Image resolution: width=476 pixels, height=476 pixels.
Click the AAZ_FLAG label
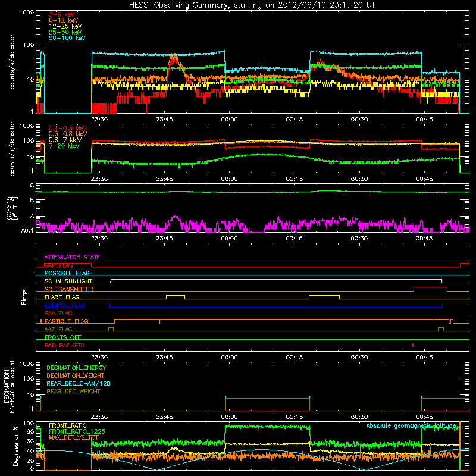click(58, 329)
